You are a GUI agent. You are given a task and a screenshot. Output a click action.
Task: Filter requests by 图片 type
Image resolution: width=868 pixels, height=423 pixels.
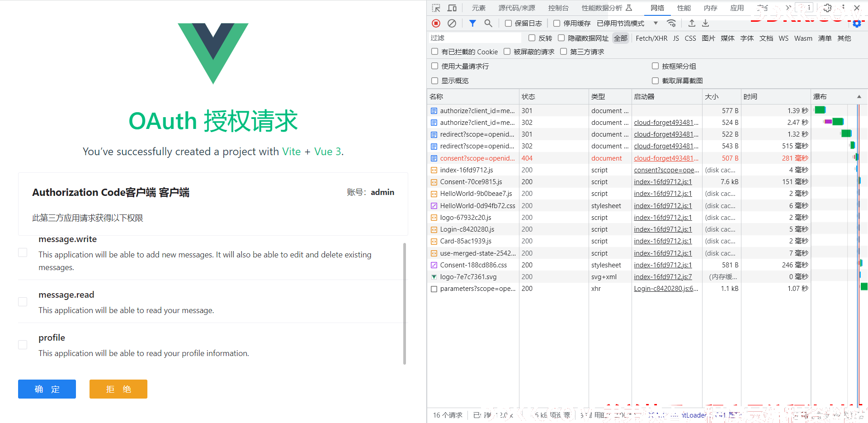(708, 38)
